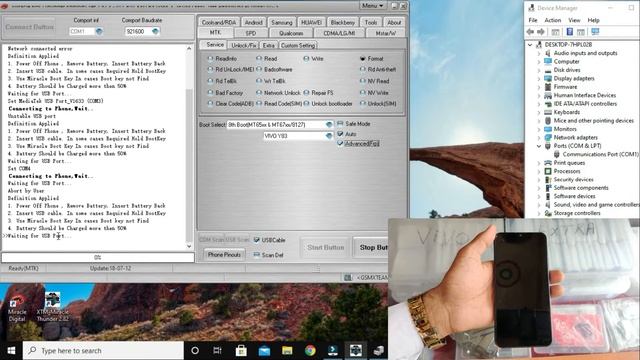
Task: Click Help icon in Device Manager toolbar
Action: pyautogui.click(x=570, y=32)
